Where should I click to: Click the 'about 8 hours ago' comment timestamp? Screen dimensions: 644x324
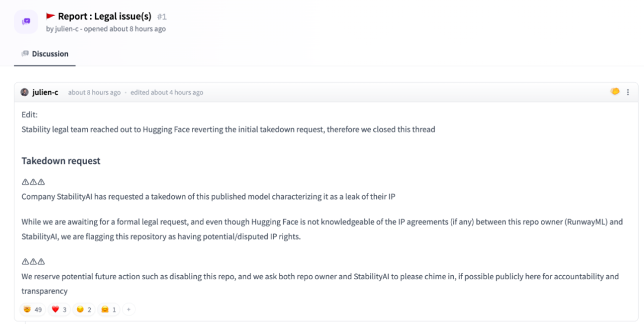click(x=94, y=92)
